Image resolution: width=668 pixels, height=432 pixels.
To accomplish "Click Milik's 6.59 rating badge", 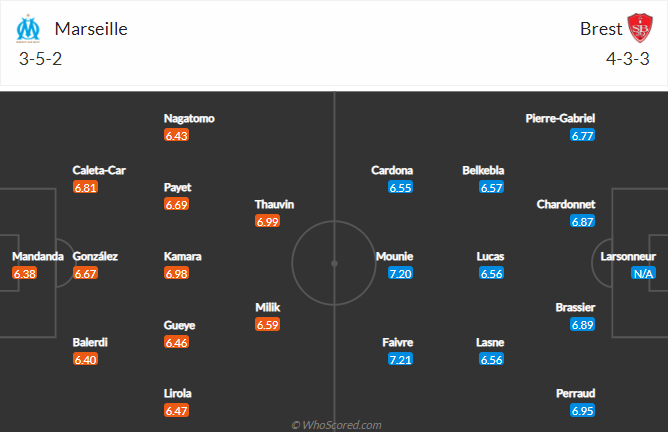I will click(x=268, y=325).
